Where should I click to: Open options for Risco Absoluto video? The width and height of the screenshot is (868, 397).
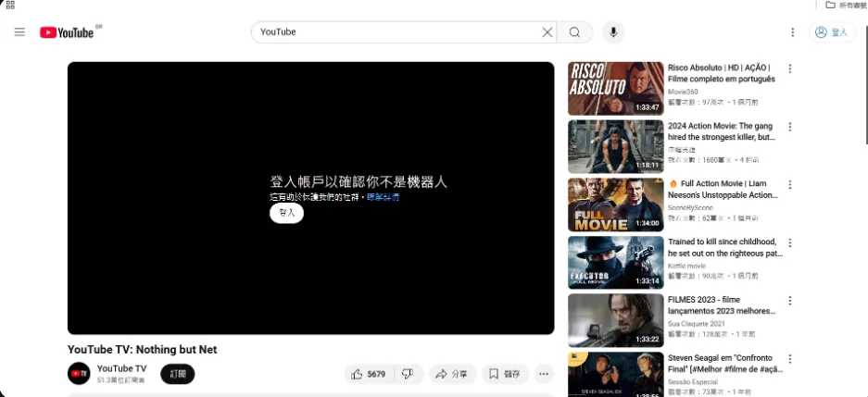point(790,68)
